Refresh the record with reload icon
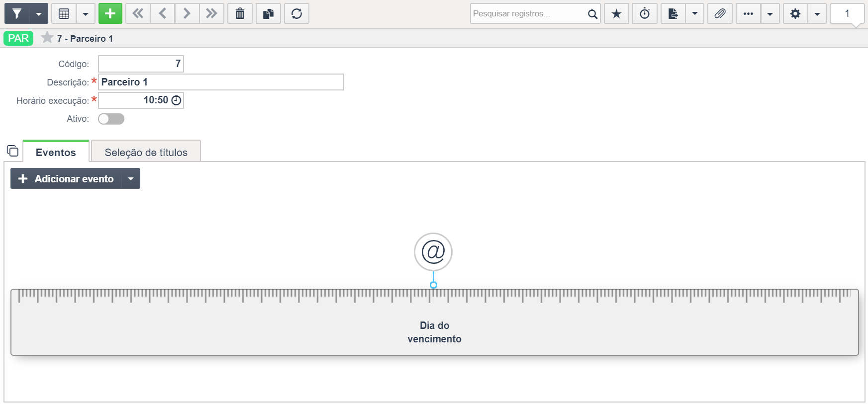 coord(296,13)
